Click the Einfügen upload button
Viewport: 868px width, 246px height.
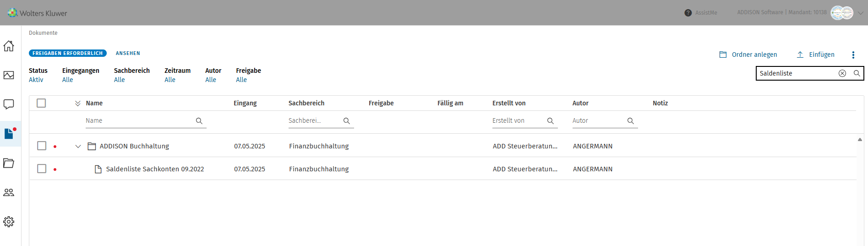[816, 55]
